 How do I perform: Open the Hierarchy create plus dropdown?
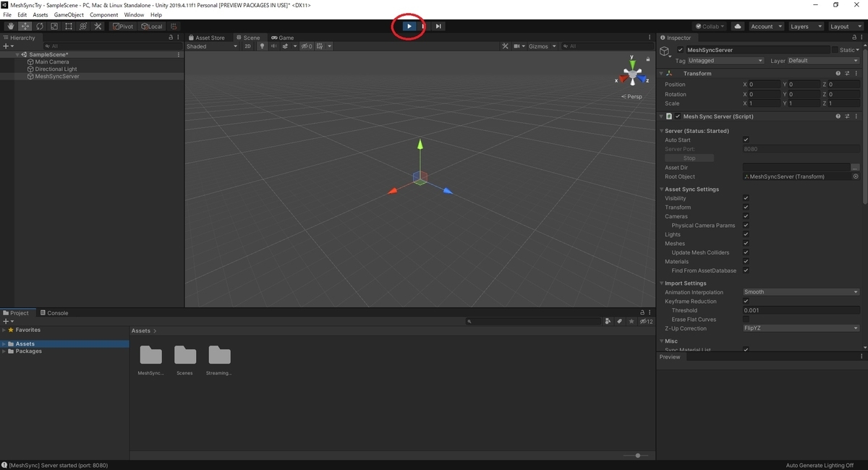click(x=8, y=46)
